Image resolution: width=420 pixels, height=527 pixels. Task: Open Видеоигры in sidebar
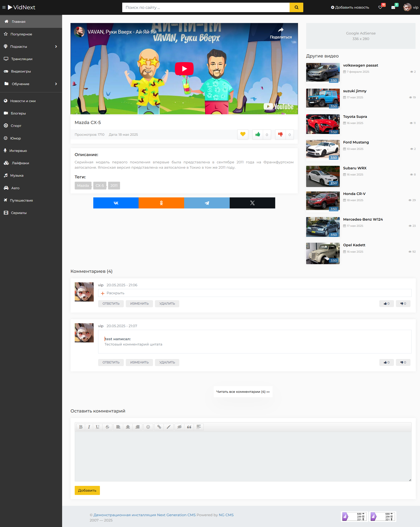pos(31,71)
